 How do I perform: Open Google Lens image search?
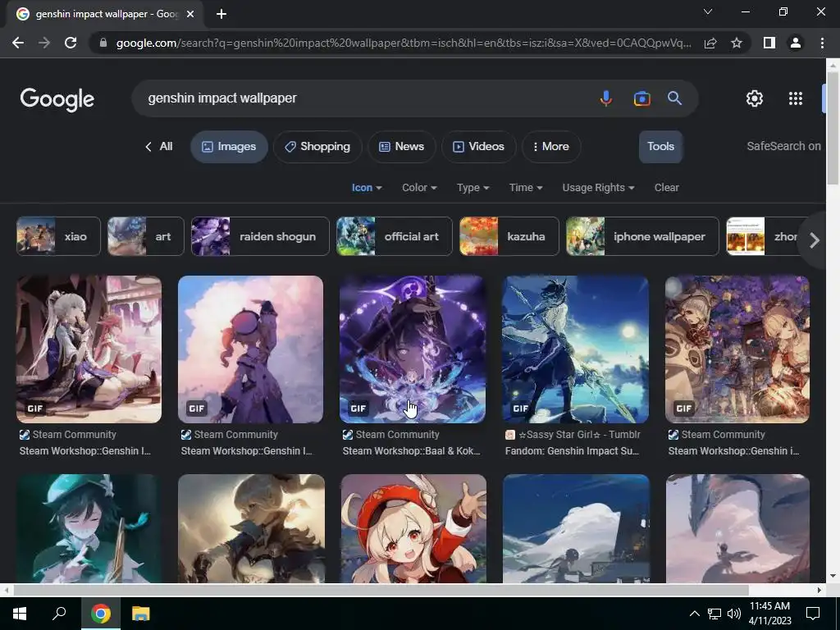tap(641, 98)
